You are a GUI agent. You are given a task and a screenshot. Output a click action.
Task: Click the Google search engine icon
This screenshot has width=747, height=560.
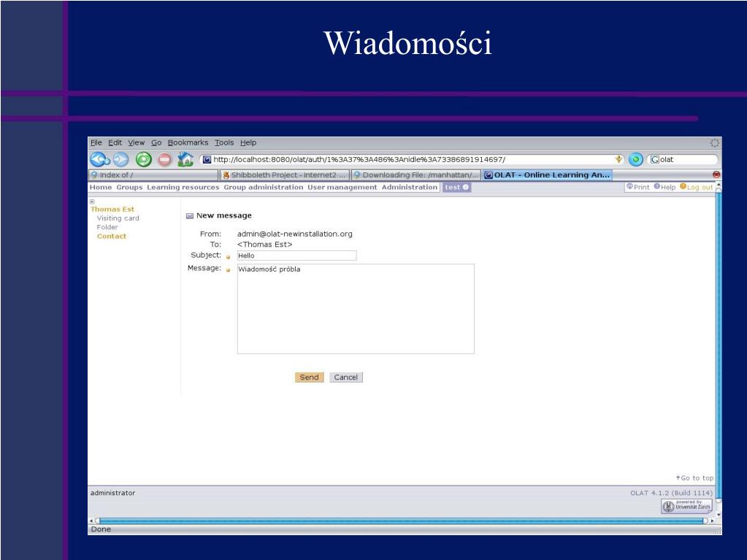coord(654,159)
